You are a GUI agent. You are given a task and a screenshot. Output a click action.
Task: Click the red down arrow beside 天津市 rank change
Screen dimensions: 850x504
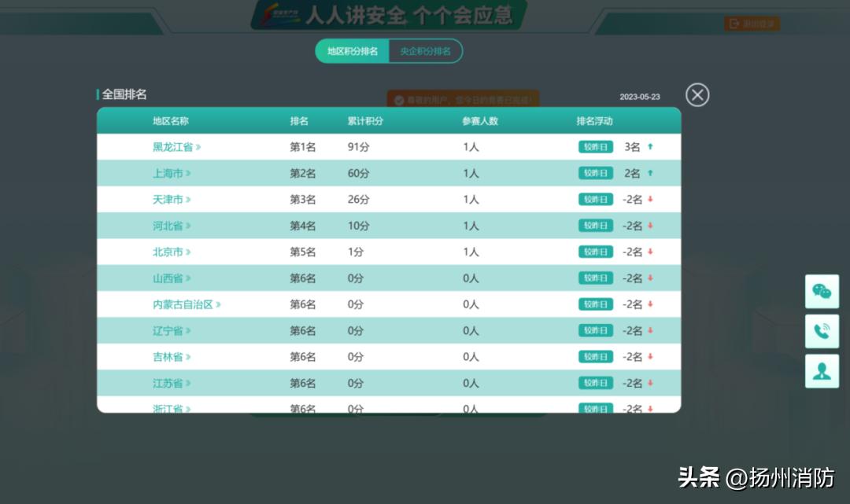[x=649, y=199]
